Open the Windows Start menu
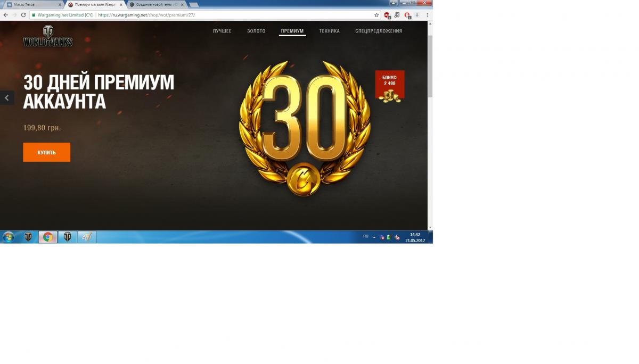 point(8,237)
